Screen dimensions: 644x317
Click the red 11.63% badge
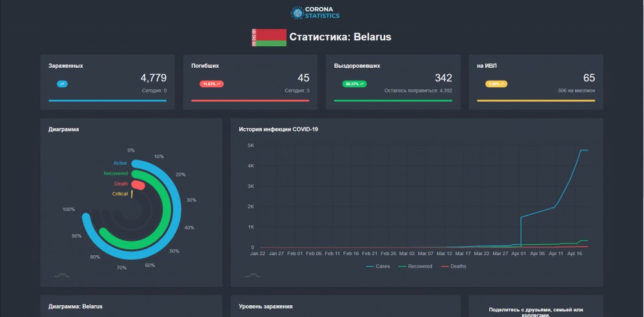tap(211, 84)
